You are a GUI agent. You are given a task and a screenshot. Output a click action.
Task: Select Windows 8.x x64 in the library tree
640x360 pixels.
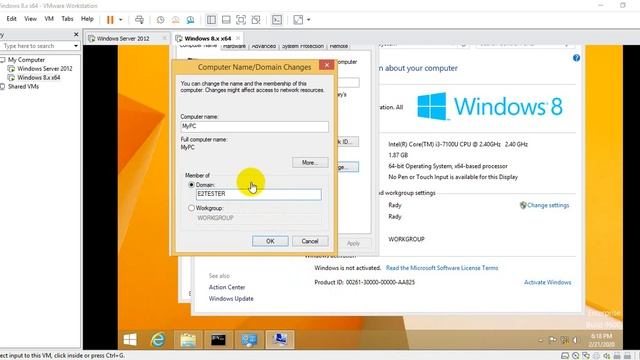(x=38, y=78)
